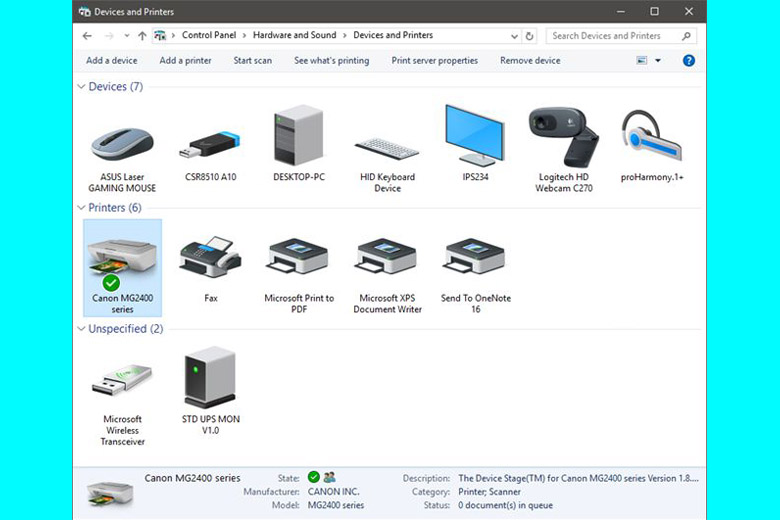The width and height of the screenshot is (780, 520).
Task: Click the CANON INC. manufacturer value
Action: (333, 492)
